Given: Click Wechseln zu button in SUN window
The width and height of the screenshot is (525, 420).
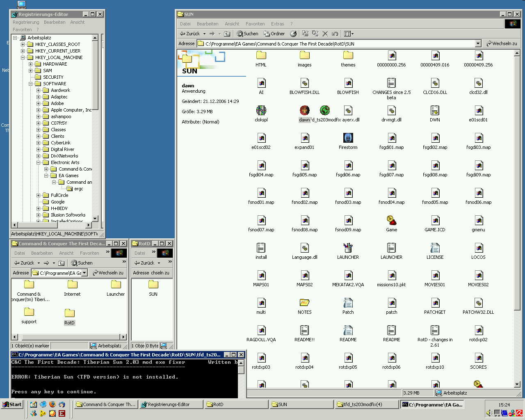Looking at the screenshot, I should [x=502, y=43].
